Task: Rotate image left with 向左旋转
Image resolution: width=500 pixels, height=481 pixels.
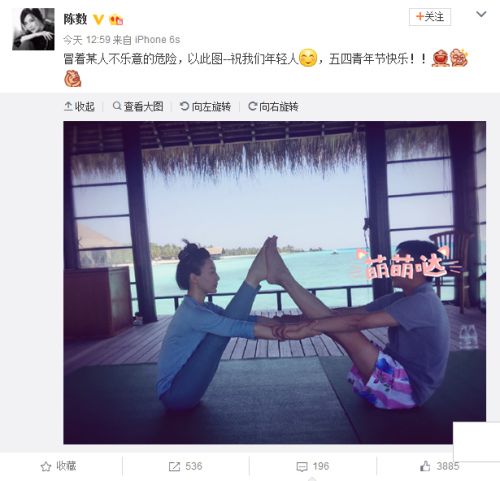Action: coord(205,107)
